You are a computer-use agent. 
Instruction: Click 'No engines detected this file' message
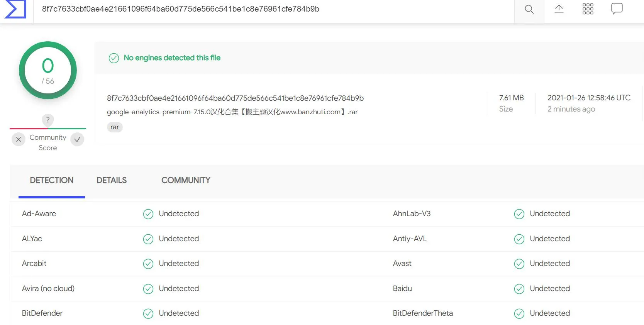pos(172,58)
